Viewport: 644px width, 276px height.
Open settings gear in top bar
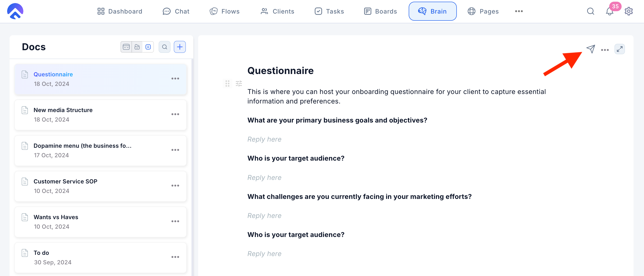click(x=629, y=11)
